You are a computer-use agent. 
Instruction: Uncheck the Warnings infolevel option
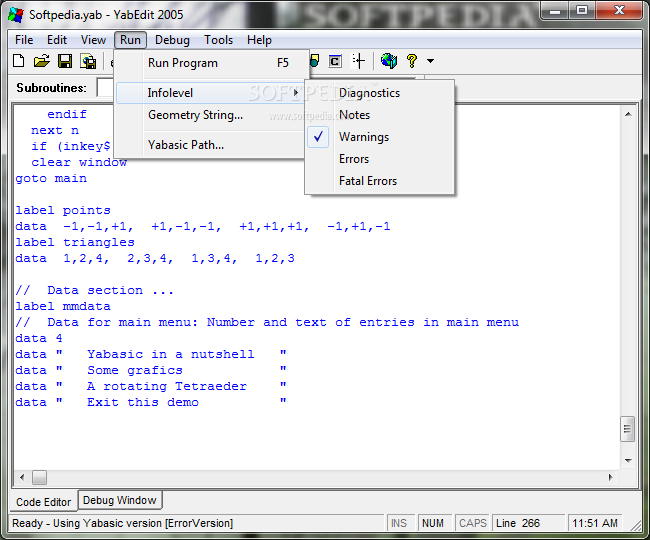coord(379,137)
